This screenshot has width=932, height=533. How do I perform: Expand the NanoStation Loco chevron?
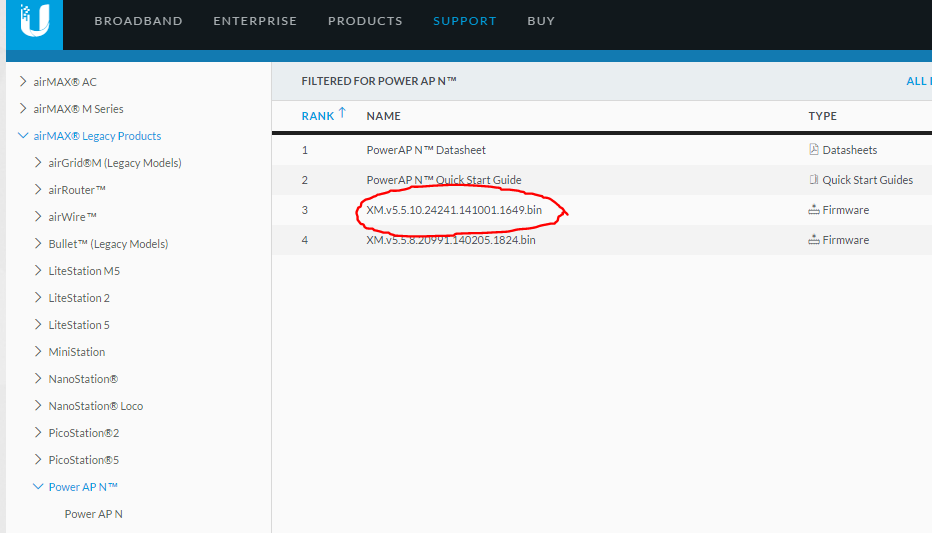point(38,406)
